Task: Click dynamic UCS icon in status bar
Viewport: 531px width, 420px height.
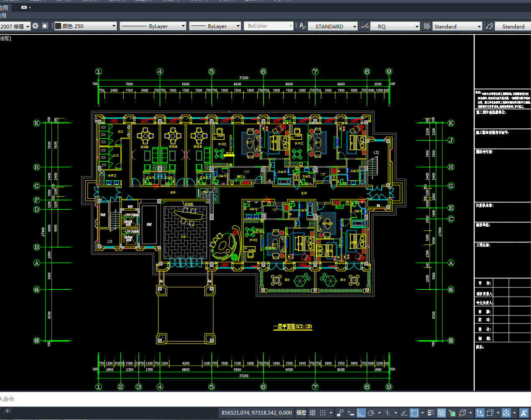Action: click(480, 413)
